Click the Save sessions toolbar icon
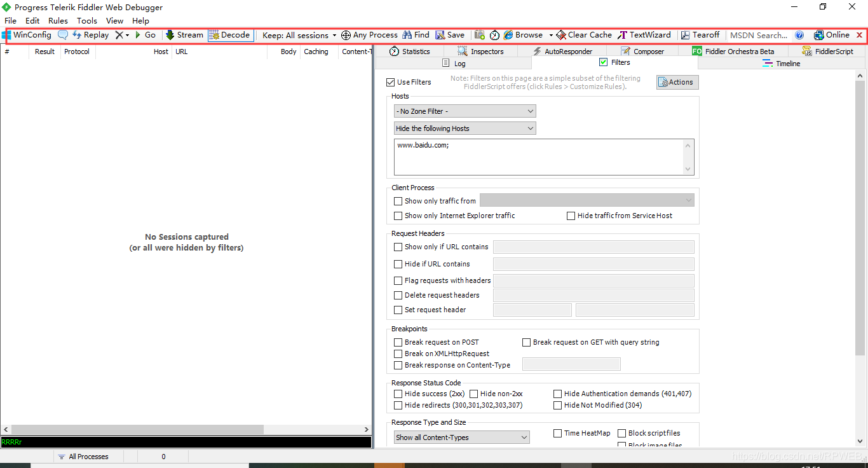The width and height of the screenshot is (868, 468). coord(440,35)
